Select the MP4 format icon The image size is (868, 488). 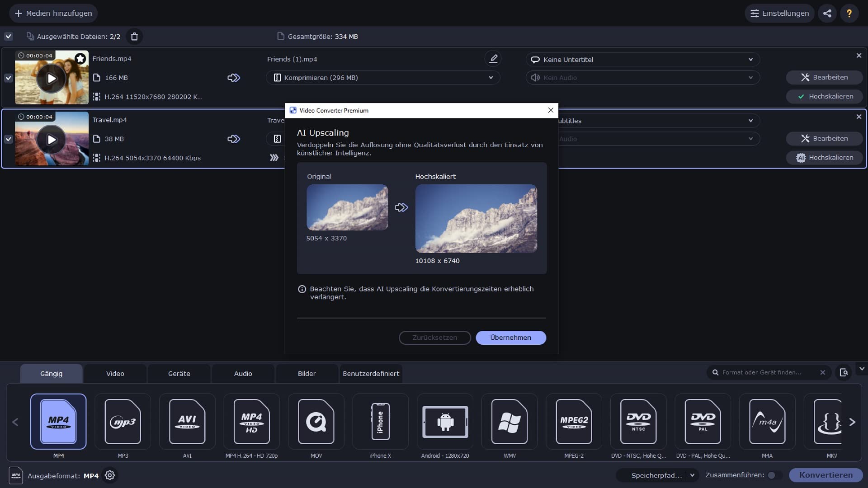58,422
